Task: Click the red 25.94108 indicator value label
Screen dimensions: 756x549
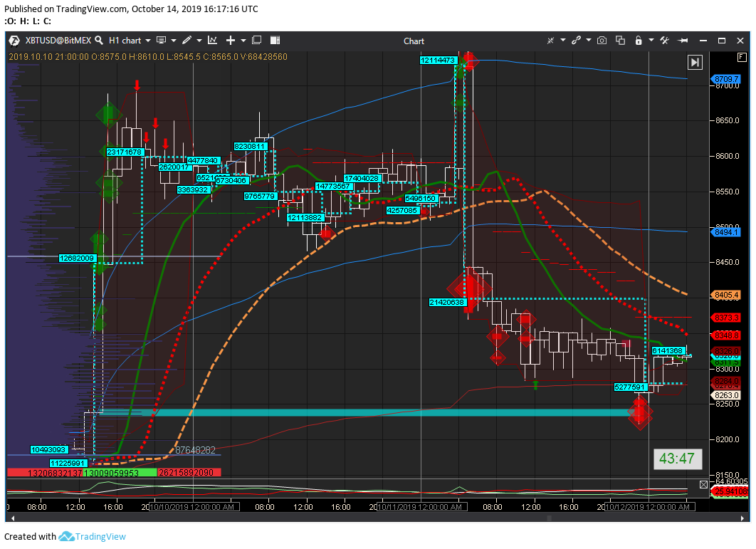Action: tap(731, 491)
